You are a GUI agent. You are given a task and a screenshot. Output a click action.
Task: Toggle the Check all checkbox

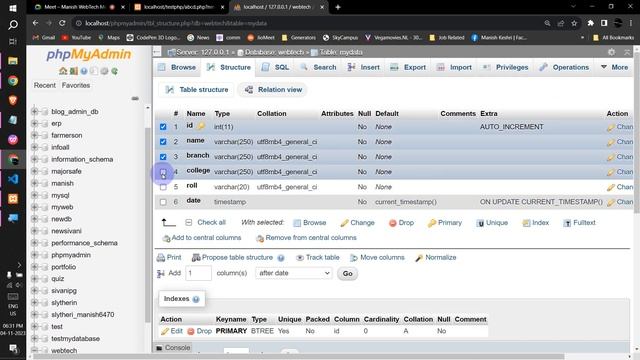tap(189, 222)
